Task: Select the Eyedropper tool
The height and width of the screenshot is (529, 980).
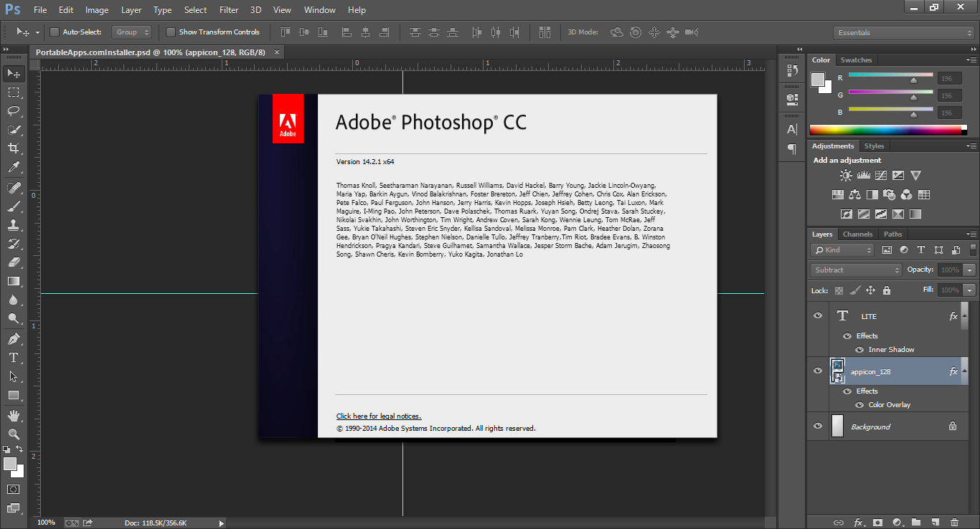Action: tap(14, 168)
